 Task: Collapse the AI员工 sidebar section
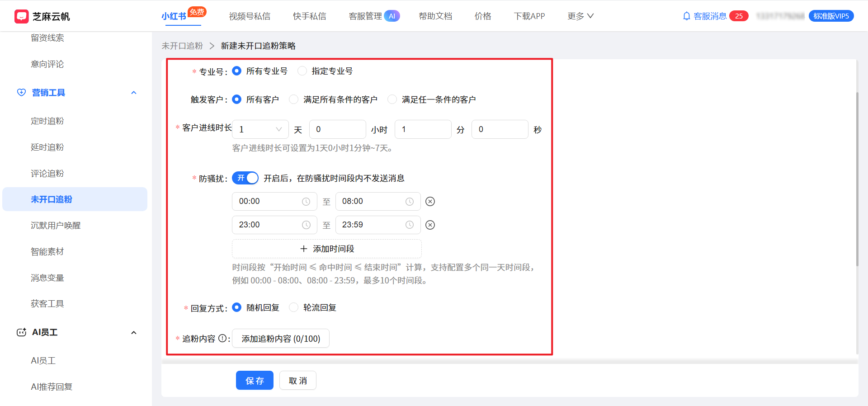[133, 333]
